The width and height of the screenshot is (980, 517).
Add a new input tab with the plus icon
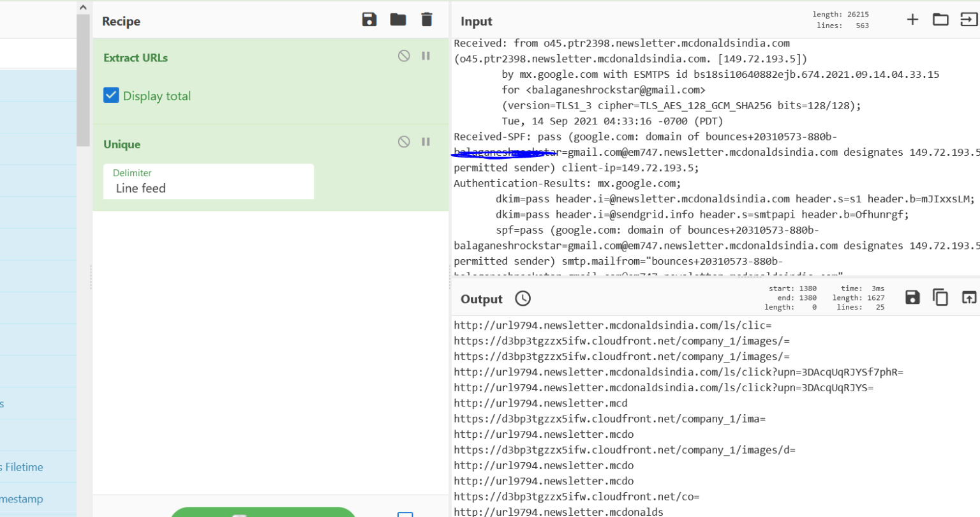912,19
